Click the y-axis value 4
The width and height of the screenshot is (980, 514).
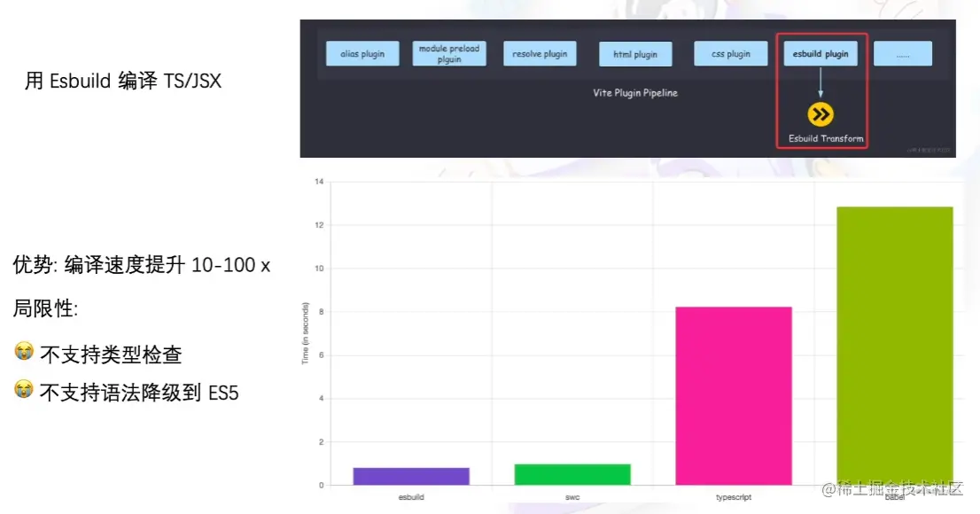tap(322, 398)
